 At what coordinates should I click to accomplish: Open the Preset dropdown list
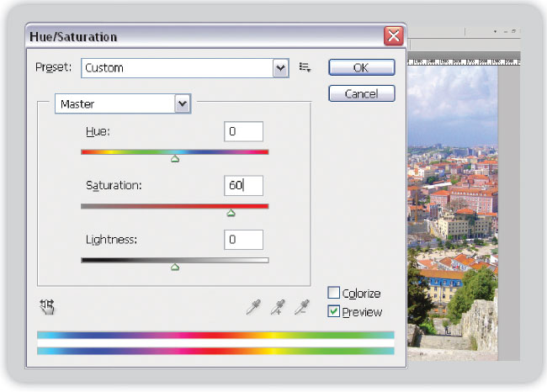pyautogui.click(x=280, y=68)
